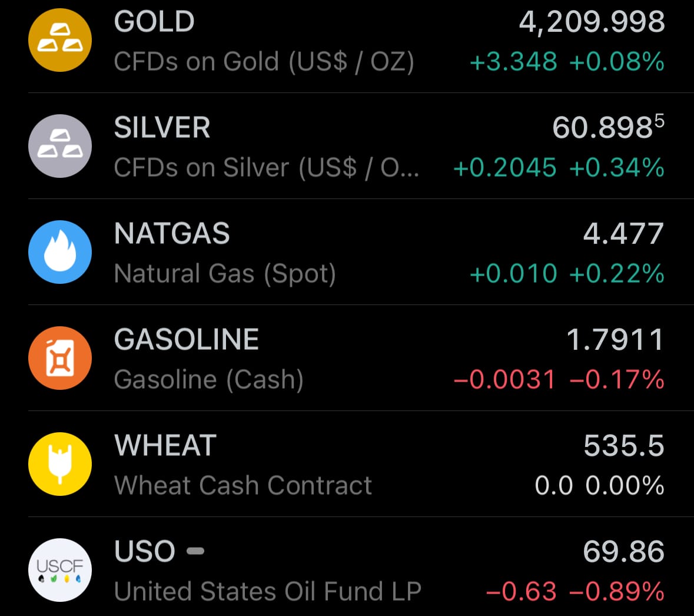The height and width of the screenshot is (616, 694).
Task: Open the WHEAT symbol name
Action: tap(165, 446)
